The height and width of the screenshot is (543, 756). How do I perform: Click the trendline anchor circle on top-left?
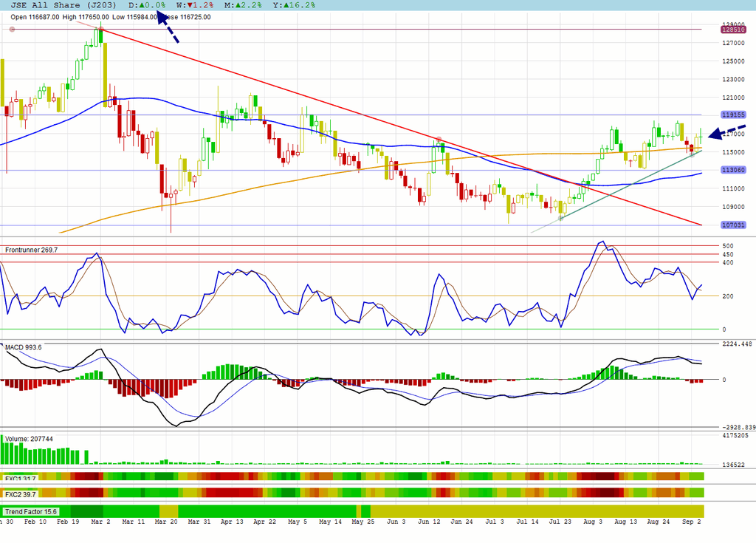click(13, 30)
